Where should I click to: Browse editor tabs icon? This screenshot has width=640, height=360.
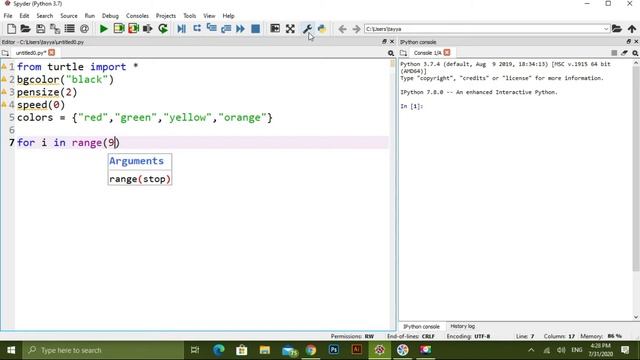[x=5, y=53]
